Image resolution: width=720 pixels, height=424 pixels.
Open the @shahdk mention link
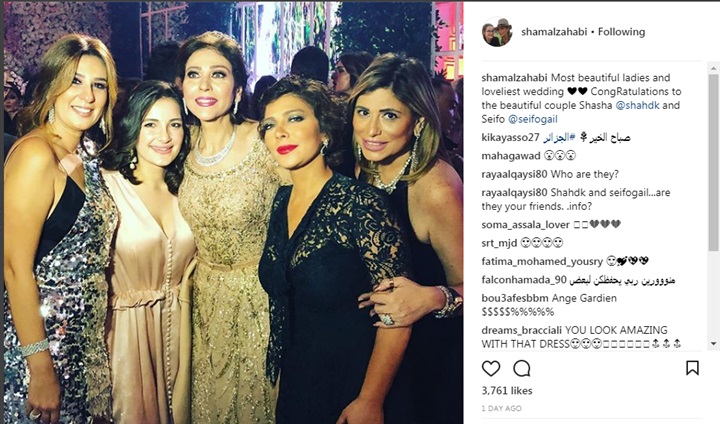pos(637,105)
